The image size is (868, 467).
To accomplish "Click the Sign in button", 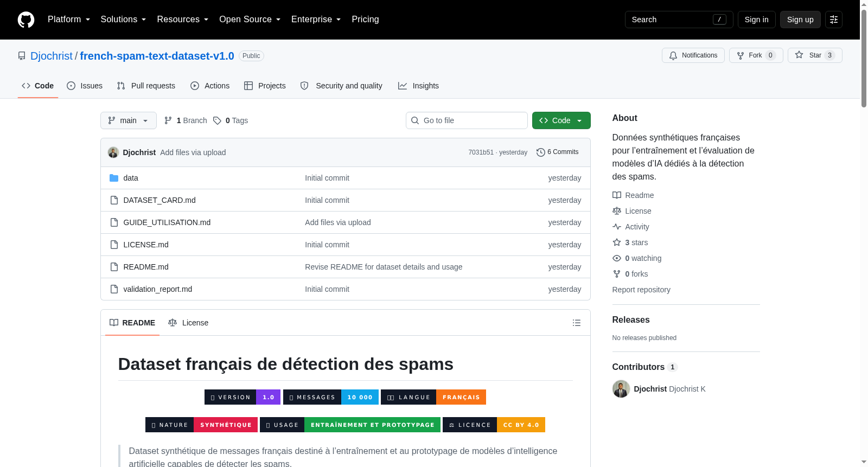I will pos(756,20).
